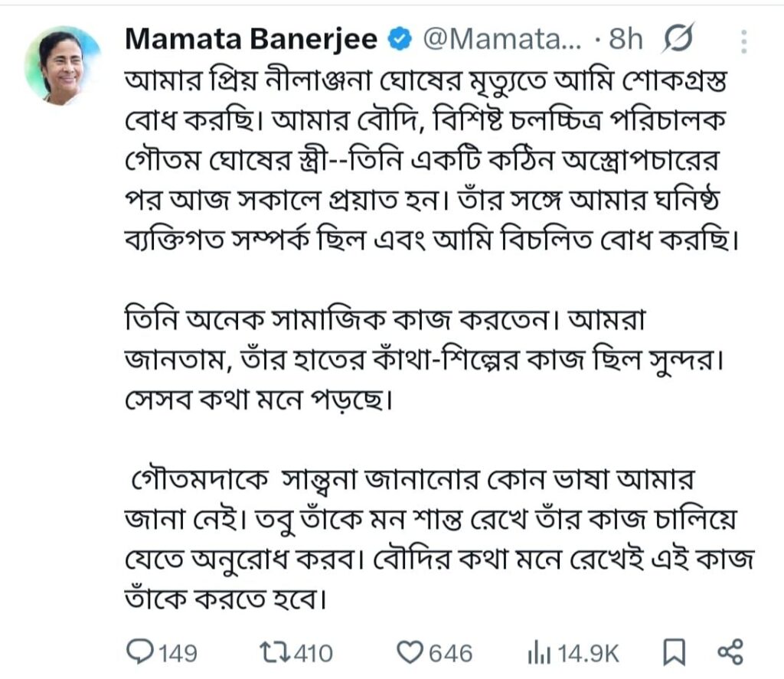
Task: Open the Grok slashed-circle icon
Action: click(x=678, y=40)
